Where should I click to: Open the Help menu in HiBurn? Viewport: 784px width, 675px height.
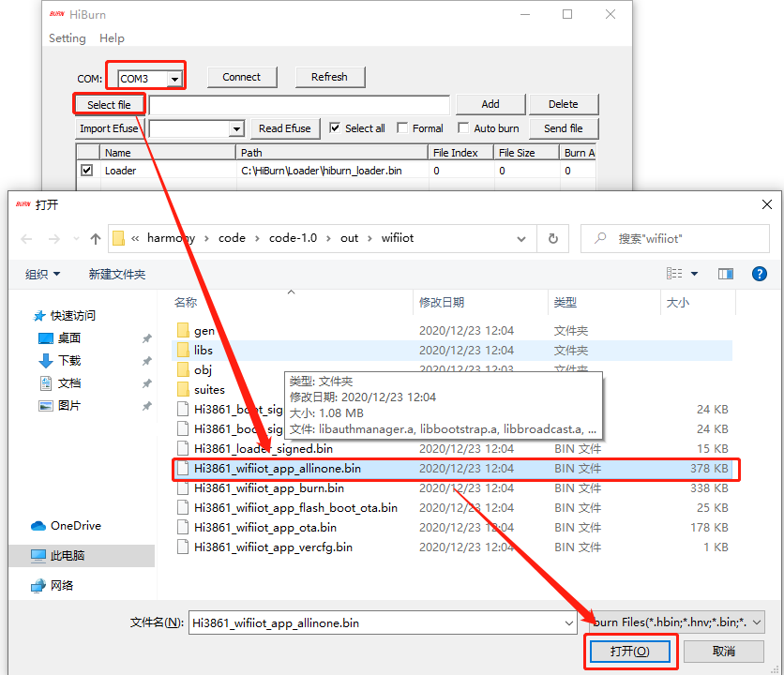pyautogui.click(x=112, y=38)
